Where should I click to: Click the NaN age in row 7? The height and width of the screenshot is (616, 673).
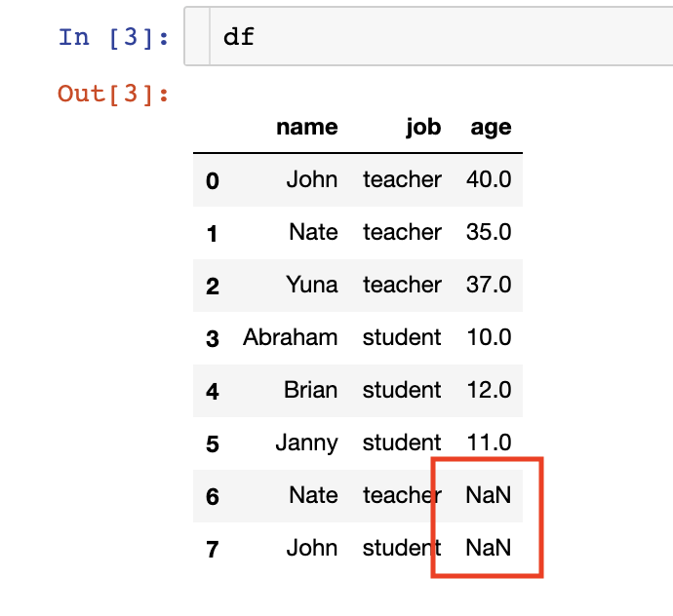pyautogui.click(x=489, y=548)
